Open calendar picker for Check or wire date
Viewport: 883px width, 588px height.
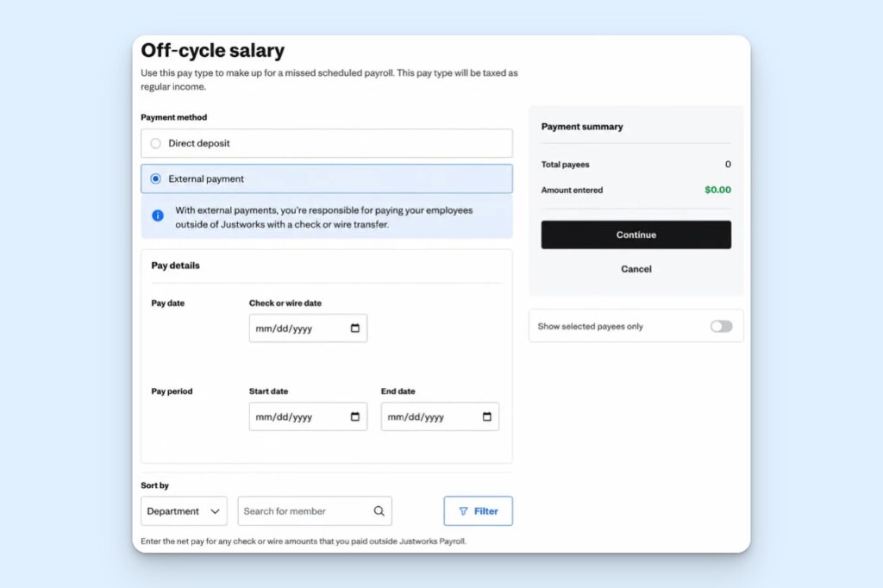click(354, 328)
